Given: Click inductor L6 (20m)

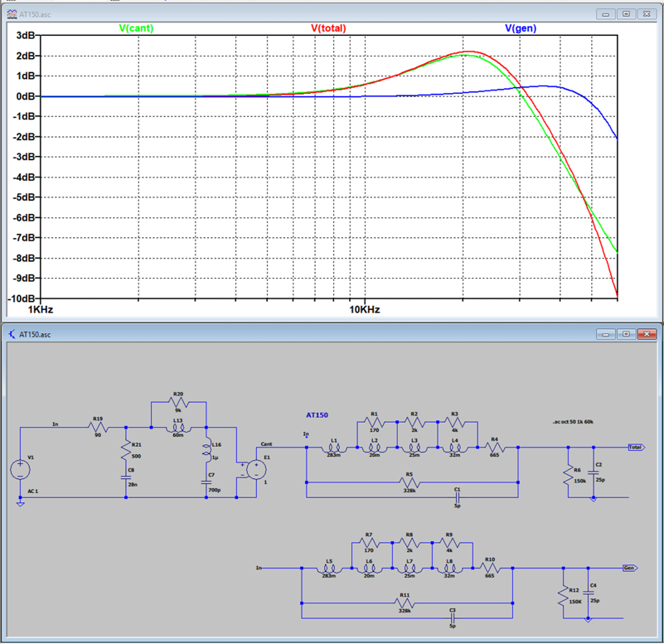Looking at the screenshot, I should point(369,568).
